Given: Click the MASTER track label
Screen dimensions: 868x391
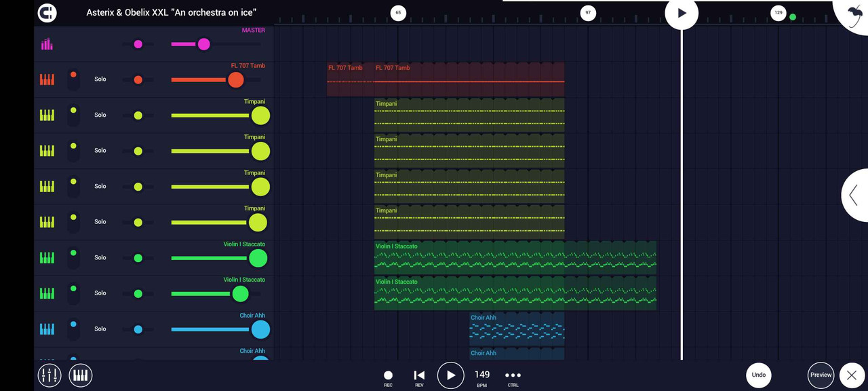Looking at the screenshot, I should 254,31.
